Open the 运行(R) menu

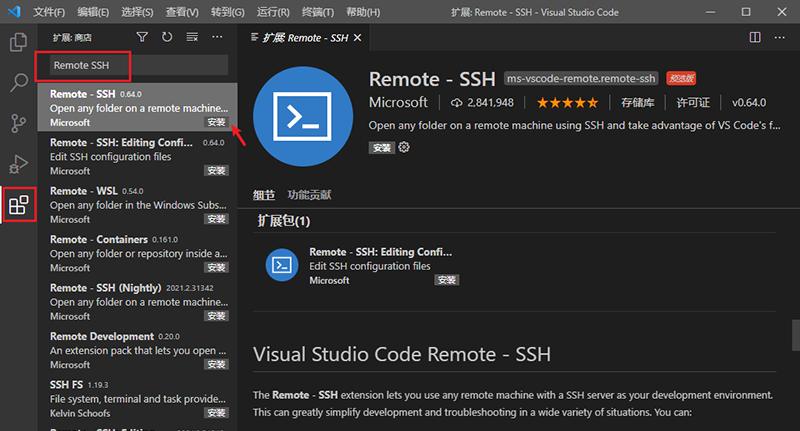[x=273, y=12]
